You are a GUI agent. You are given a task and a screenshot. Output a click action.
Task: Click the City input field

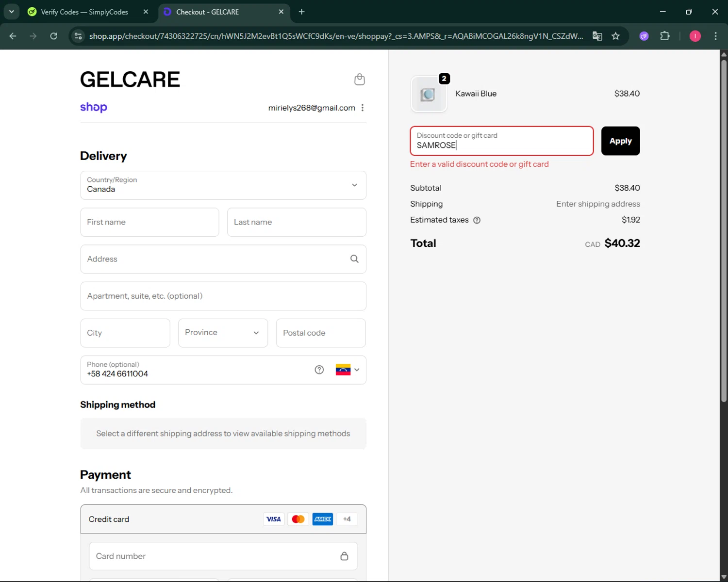point(125,333)
